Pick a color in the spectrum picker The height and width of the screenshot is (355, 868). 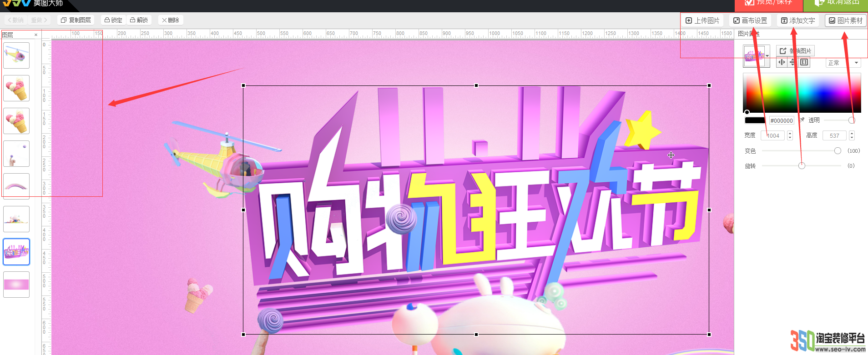(x=802, y=93)
